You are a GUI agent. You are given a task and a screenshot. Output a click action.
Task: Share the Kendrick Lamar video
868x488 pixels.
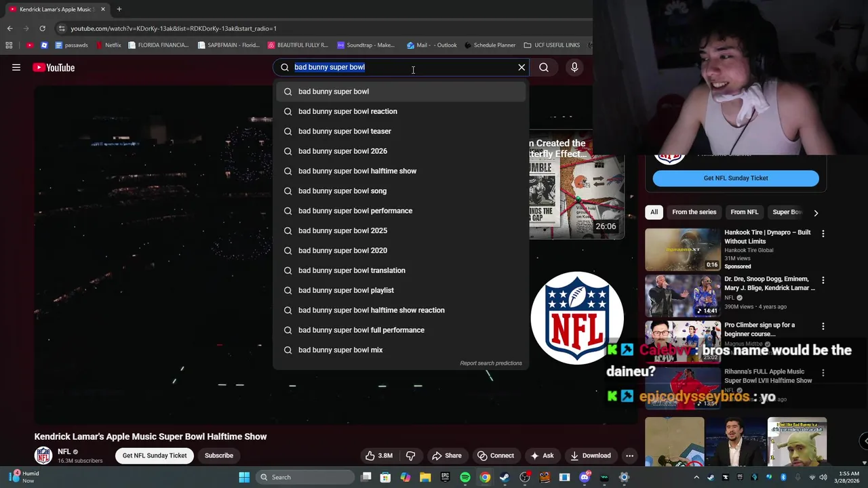(446, 455)
